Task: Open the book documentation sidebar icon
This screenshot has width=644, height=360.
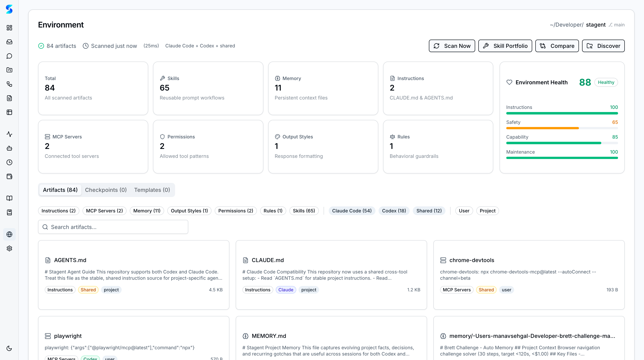Action: pyautogui.click(x=9, y=198)
